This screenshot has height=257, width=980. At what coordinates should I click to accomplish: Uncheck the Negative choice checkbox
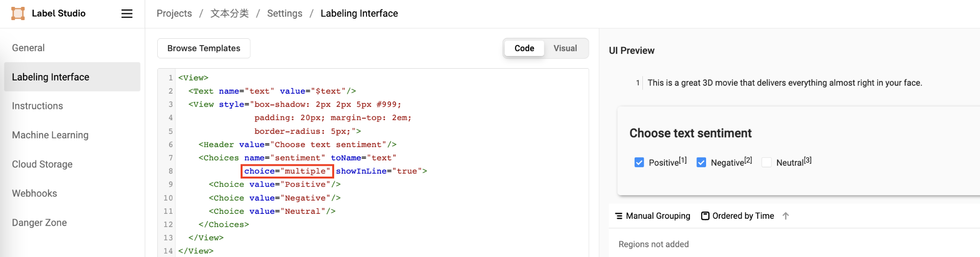click(701, 162)
